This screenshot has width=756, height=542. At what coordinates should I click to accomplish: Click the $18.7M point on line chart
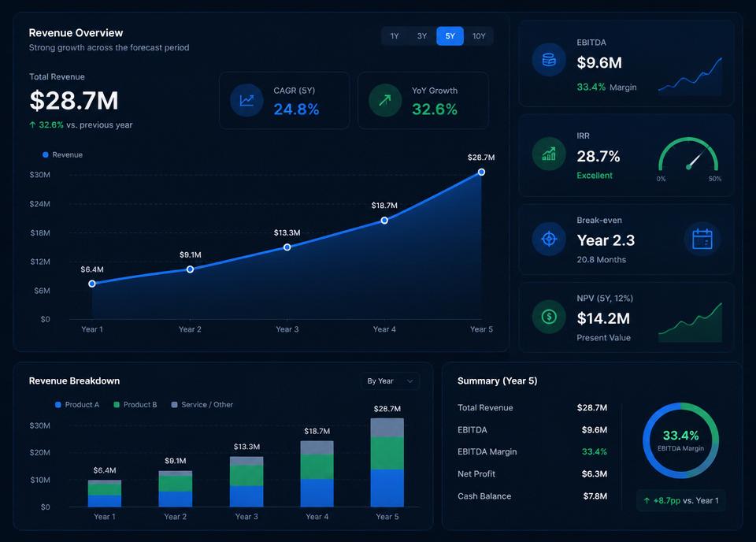(384, 221)
